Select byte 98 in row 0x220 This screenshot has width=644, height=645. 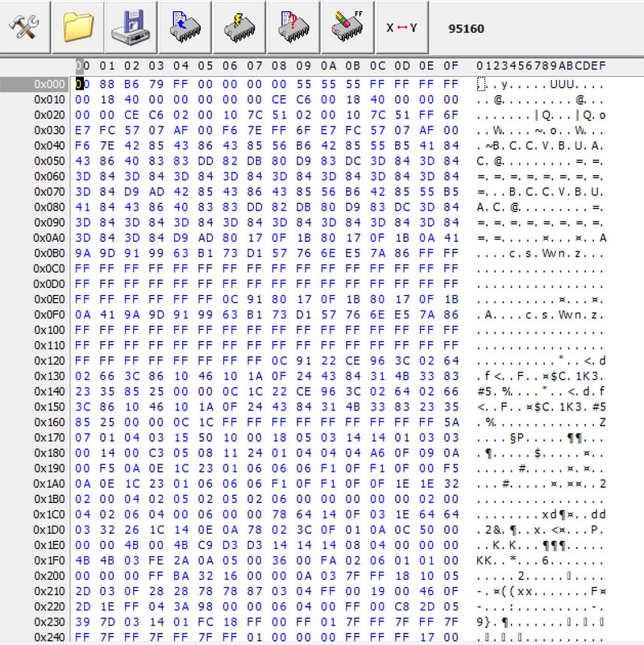206,606
